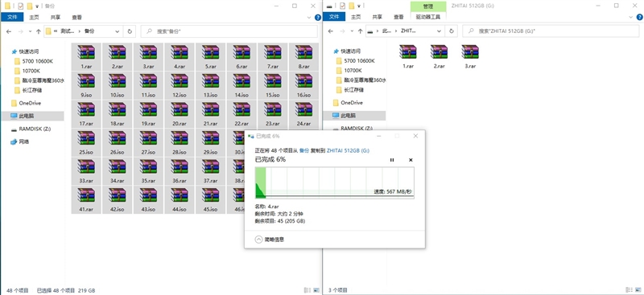
Task: Collapse details with 简略信息 toggle
Action: pos(270,240)
